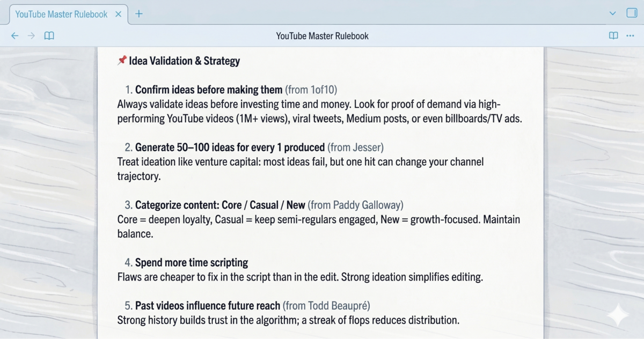
Task: Open a new tab with the plus button
Action: [139, 14]
